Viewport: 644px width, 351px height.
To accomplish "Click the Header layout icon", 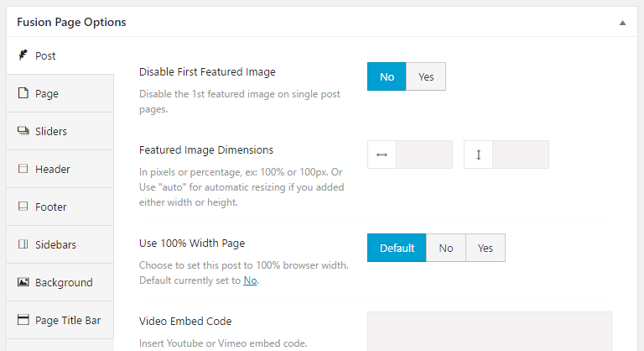I will pyautogui.click(x=23, y=169).
